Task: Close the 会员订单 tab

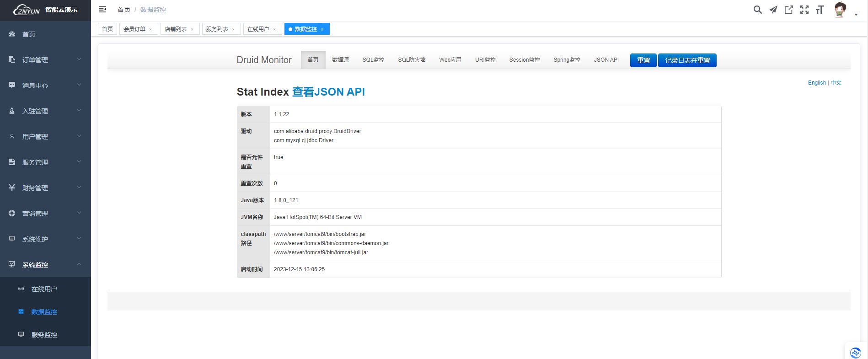Action: 150,29
